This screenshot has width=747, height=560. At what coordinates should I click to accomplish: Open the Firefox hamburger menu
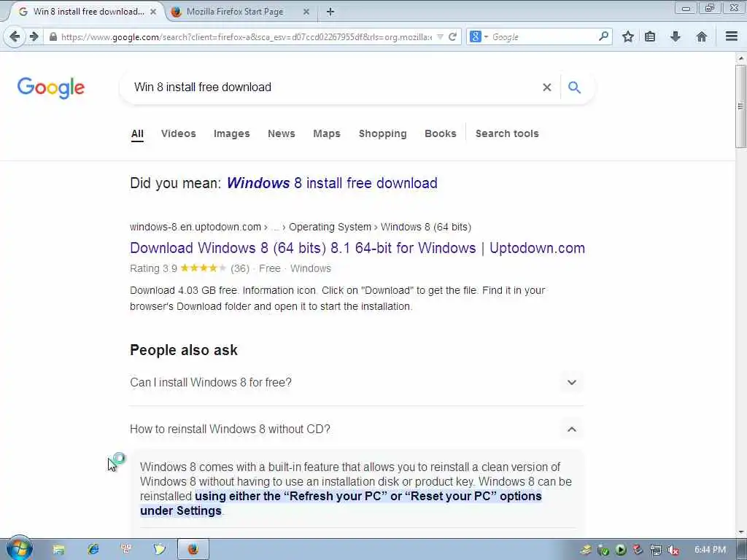[x=732, y=36]
